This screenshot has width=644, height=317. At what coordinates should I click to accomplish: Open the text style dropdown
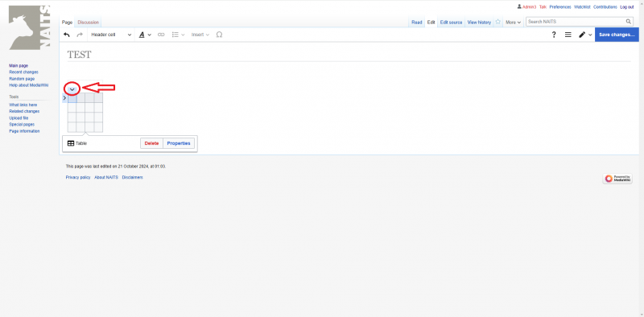click(x=145, y=35)
